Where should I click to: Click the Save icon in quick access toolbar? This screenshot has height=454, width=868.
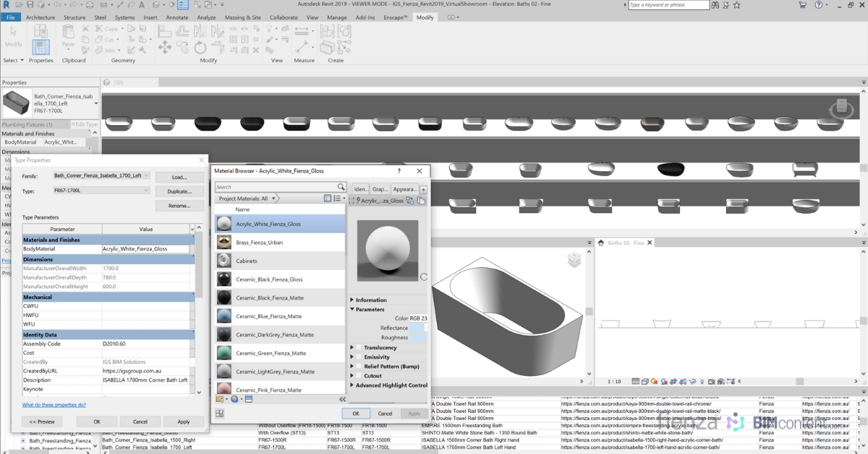[x=31, y=5]
